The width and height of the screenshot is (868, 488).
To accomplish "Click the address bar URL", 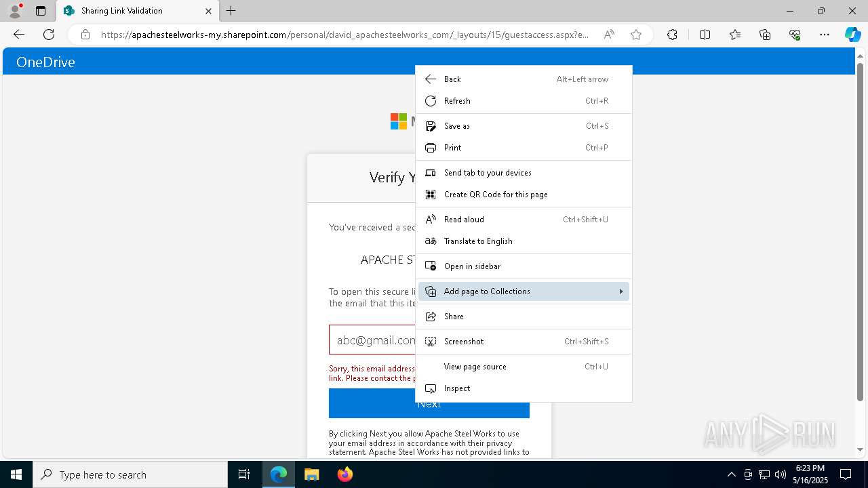I will (344, 35).
